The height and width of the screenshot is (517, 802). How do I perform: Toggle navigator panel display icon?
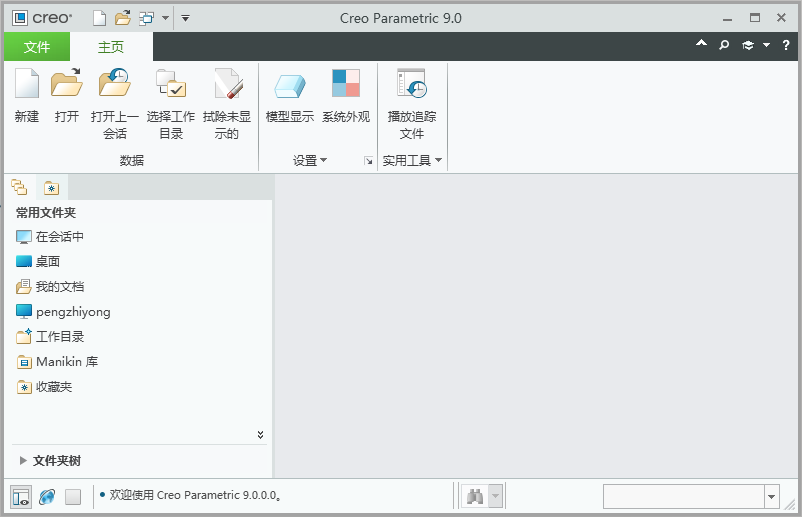pyautogui.click(x=21, y=497)
